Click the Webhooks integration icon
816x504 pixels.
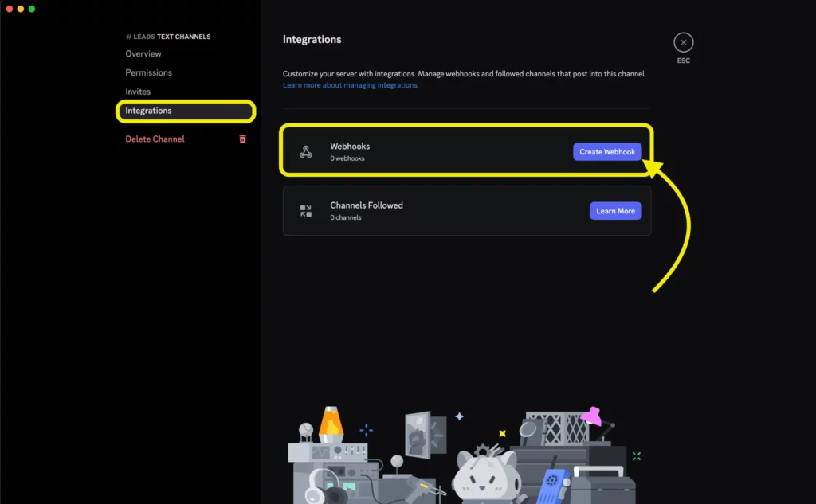point(305,151)
